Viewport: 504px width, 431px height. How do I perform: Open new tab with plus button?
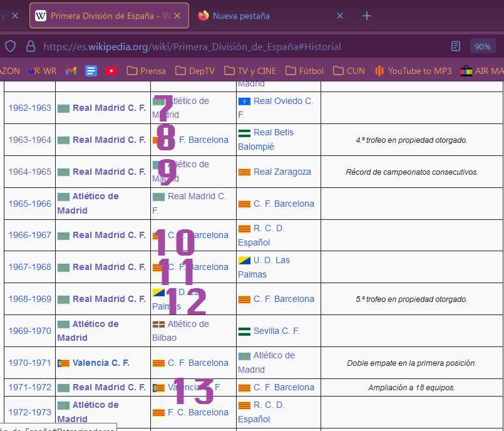coord(367,16)
